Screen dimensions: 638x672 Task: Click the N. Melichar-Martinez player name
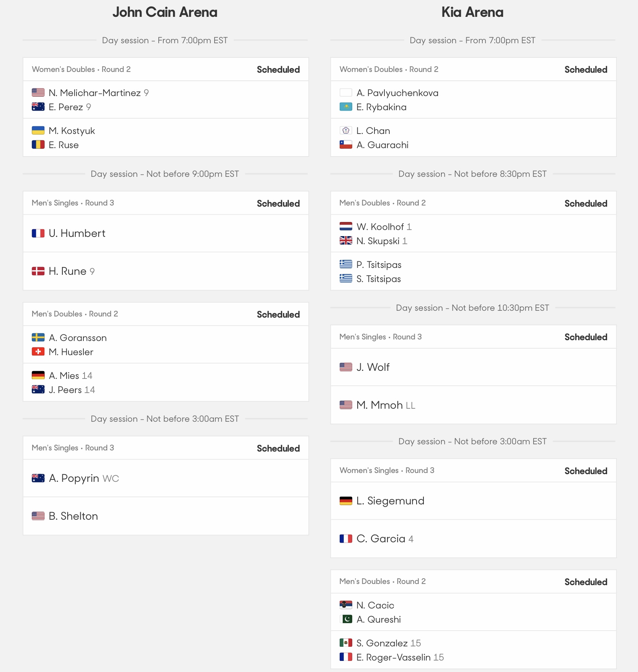(95, 93)
